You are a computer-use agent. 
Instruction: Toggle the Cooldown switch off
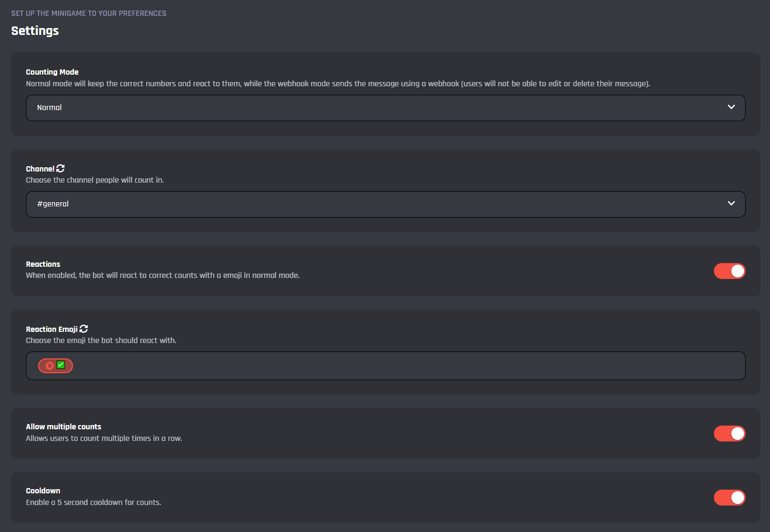(x=729, y=498)
